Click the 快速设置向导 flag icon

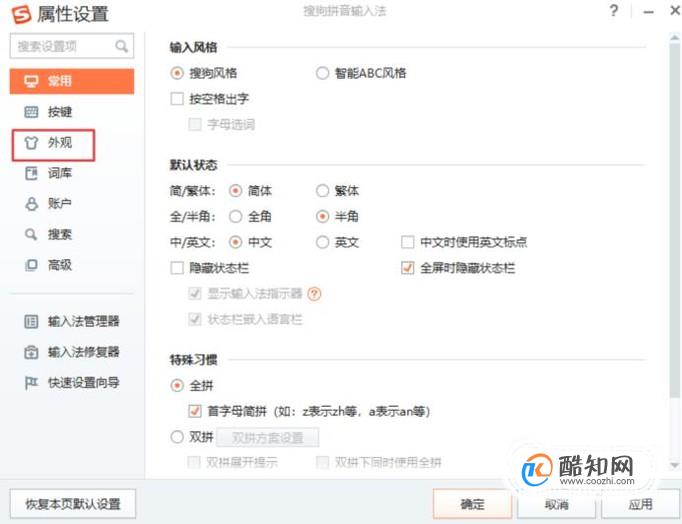(x=31, y=383)
